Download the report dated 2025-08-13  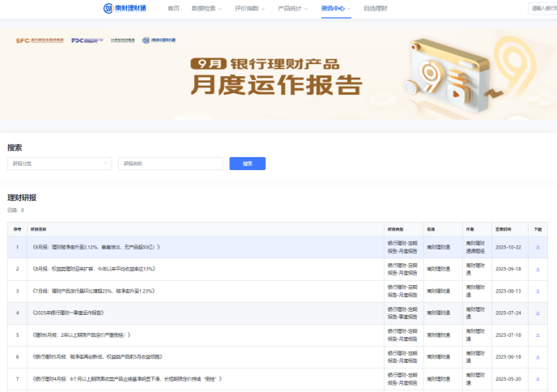(x=538, y=291)
